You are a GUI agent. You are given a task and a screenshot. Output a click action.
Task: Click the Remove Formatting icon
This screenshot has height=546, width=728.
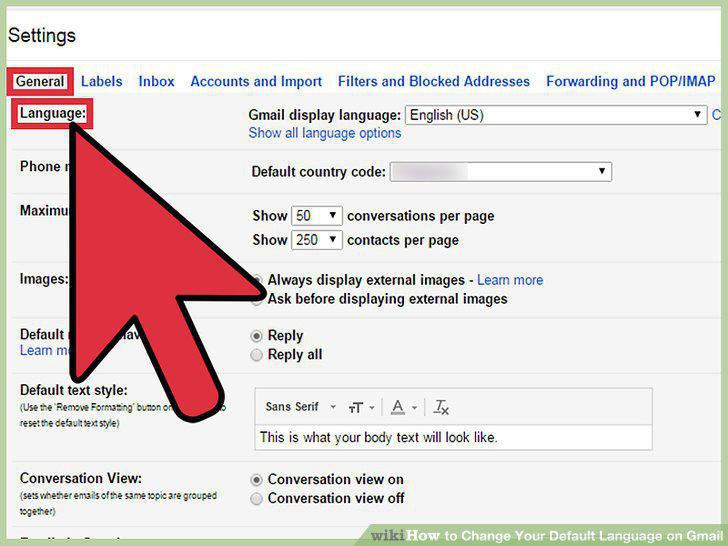pos(441,407)
